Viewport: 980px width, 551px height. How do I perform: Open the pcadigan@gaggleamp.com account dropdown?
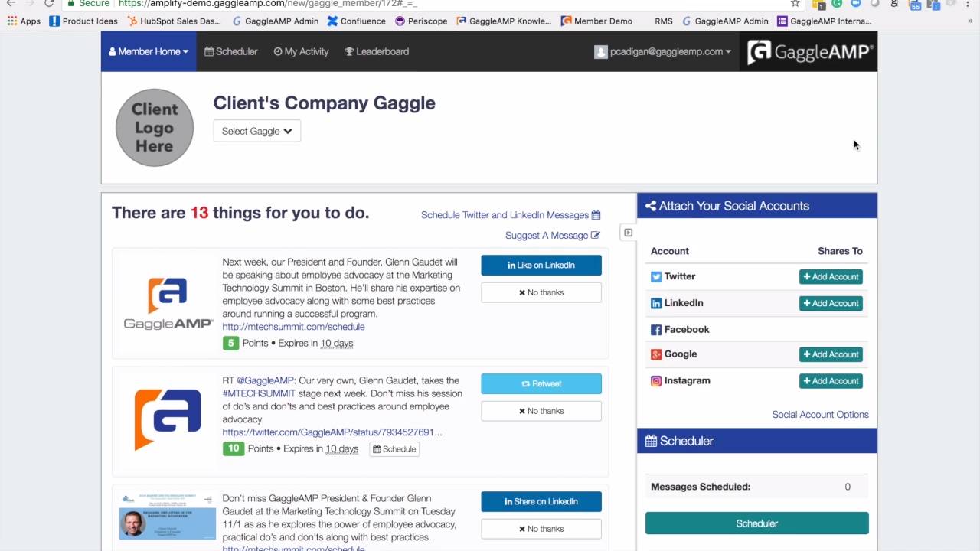point(662,51)
